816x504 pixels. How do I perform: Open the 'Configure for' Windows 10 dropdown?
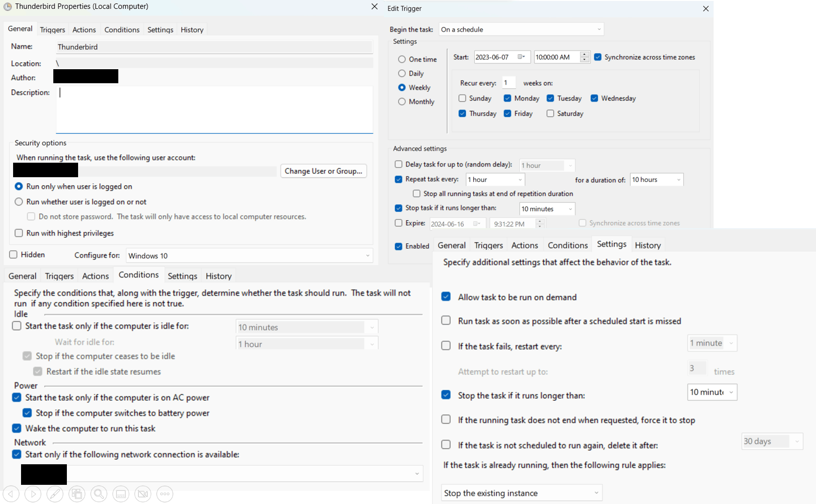(249, 256)
